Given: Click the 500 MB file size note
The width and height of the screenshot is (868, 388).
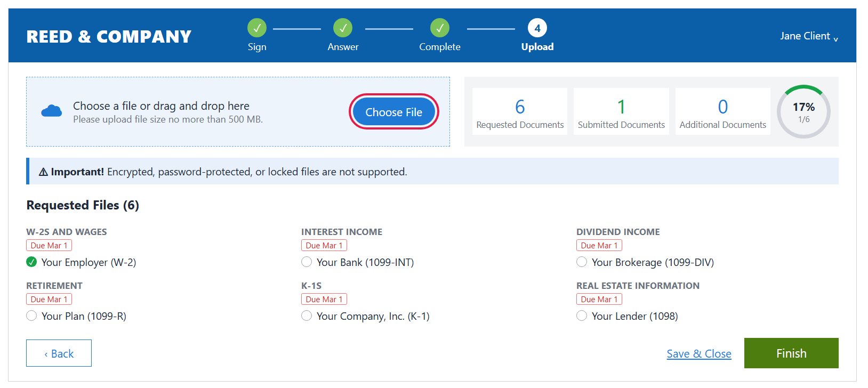Looking at the screenshot, I should coord(168,119).
